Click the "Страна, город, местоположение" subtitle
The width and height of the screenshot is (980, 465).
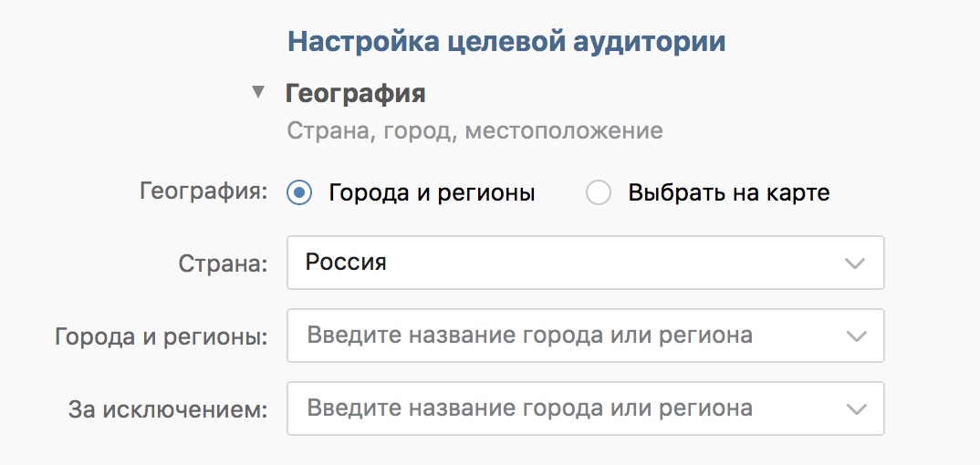pyautogui.click(x=474, y=130)
